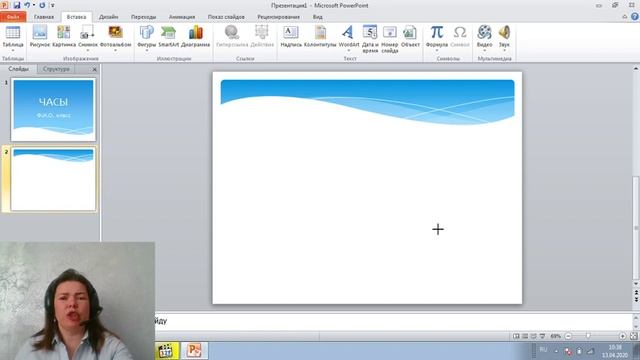
Task: Open PowerPoint help question mark
Action: (635, 17)
